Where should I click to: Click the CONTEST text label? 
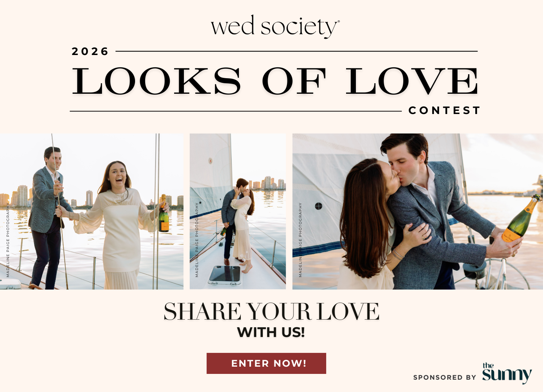click(x=444, y=110)
